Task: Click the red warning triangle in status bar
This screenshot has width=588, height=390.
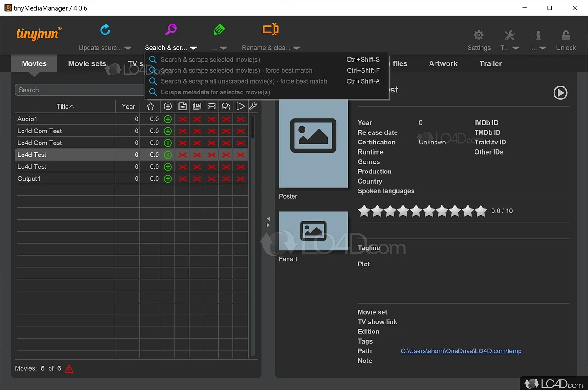Action: [x=69, y=368]
